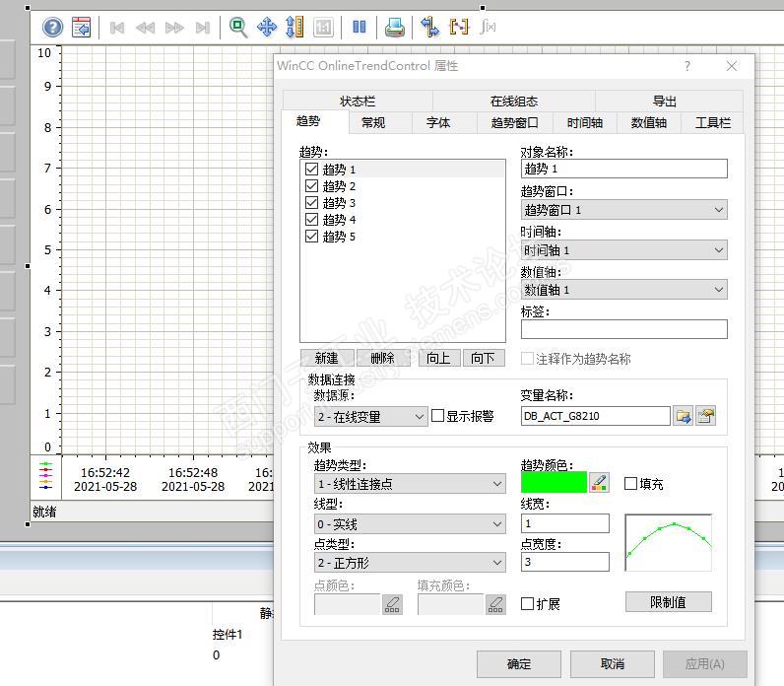The width and height of the screenshot is (784, 686).
Task: Open the configuration dialog toolbar icon
Action: (x=82, y=27)
